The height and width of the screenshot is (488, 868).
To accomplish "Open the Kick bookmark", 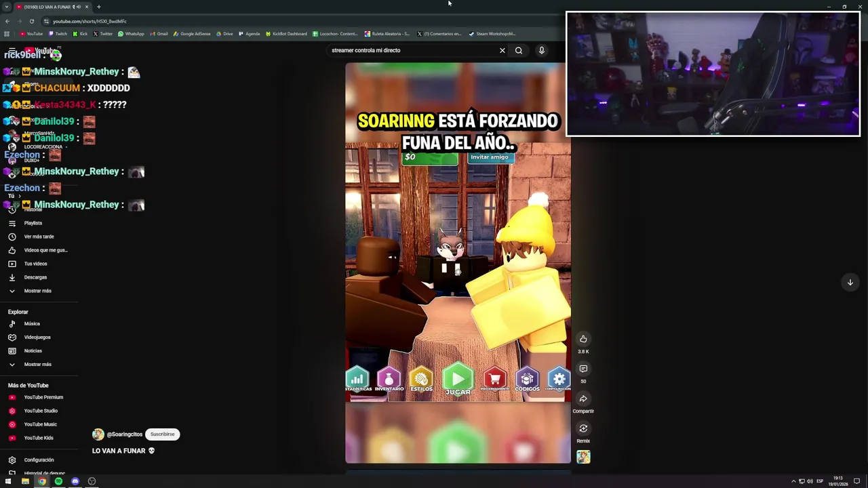I will 80,34.
